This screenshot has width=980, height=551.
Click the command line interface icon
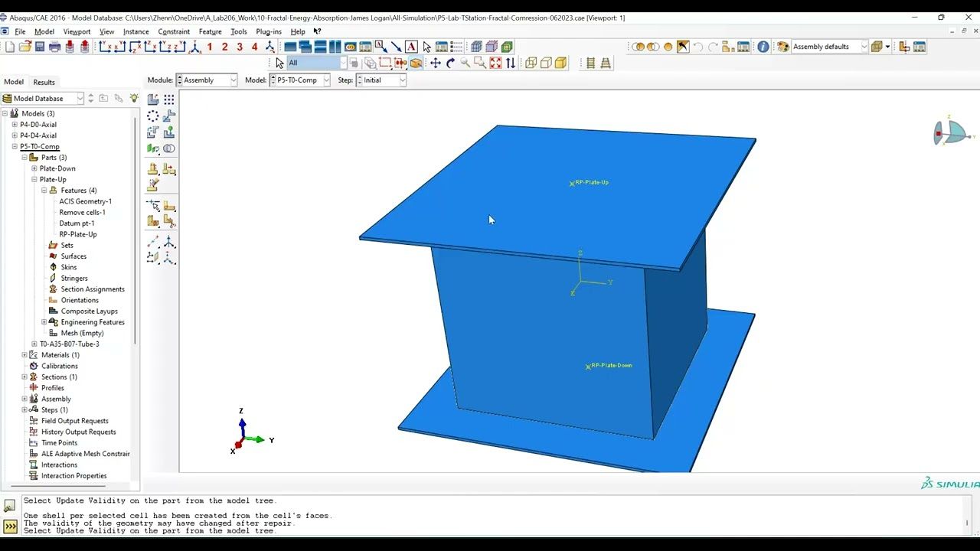coord(10,527)
